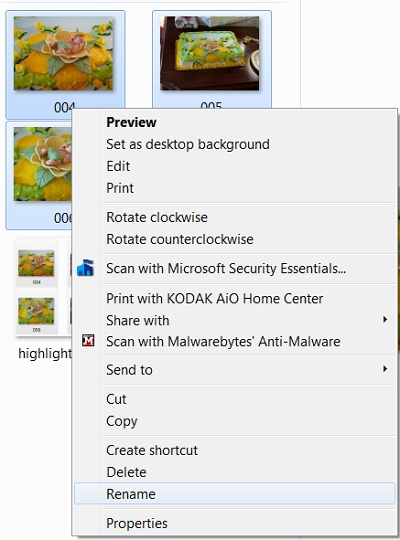This screenshot has width=400, height=540.
Task: Choose Rotate clockwise
Action: click(x=157, y=217)
